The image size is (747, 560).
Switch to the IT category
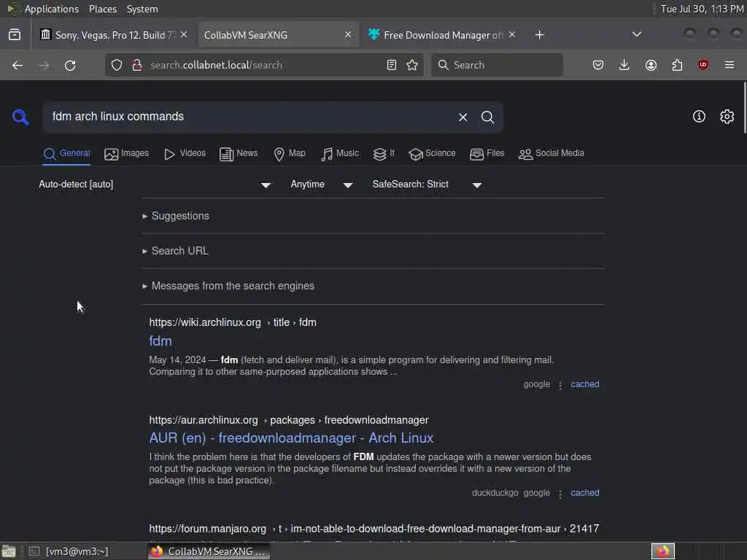coord(384,153)
